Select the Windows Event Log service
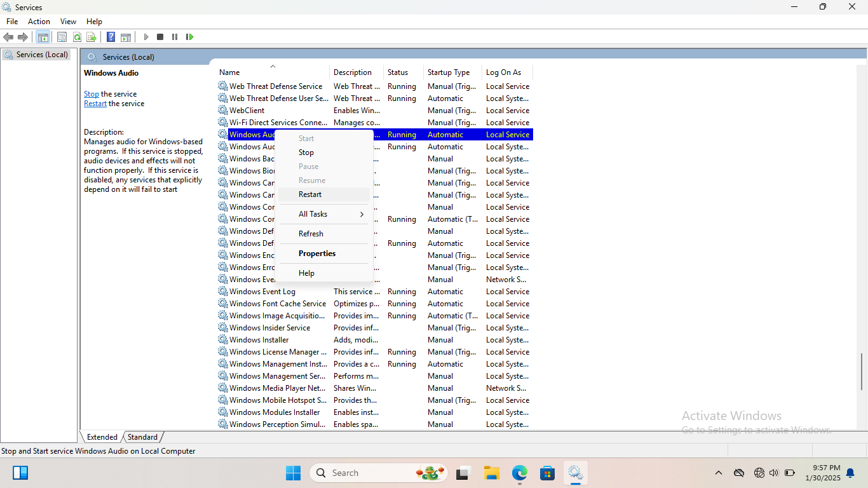Image resolution: width=868 pixels, height=488 pixels. pos(262,292)
